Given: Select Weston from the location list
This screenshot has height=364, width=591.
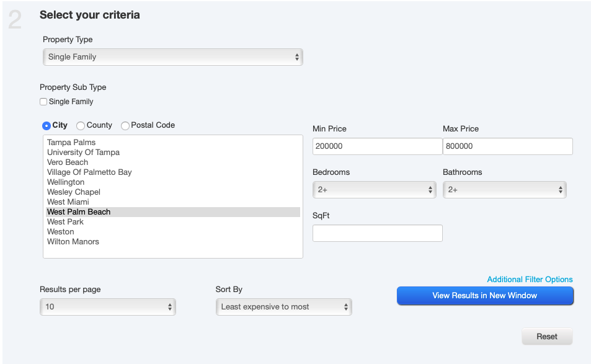Looking at the screenshot, I should 61,231.
